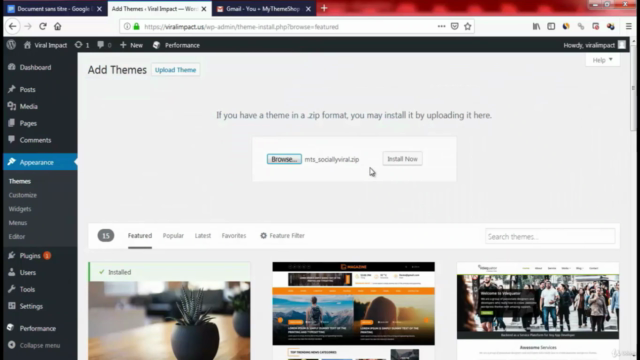Open Performance in sidebar
The width and height of the screenshot is (640, 360).
[x=38, y=328]
